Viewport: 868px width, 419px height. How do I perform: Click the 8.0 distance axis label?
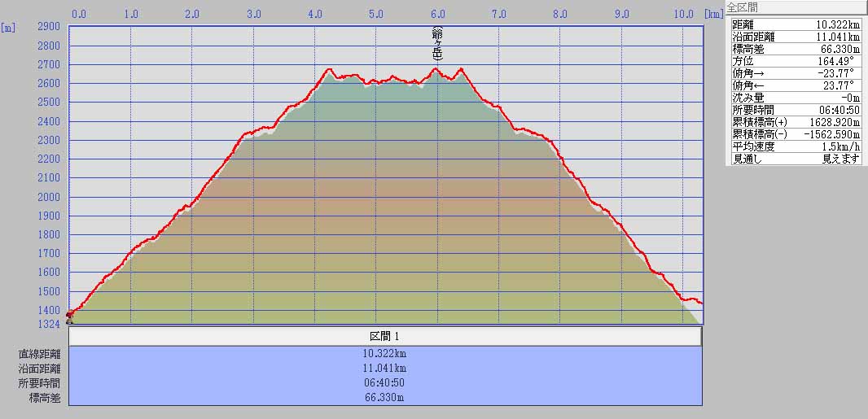click(x=559, y=14)
